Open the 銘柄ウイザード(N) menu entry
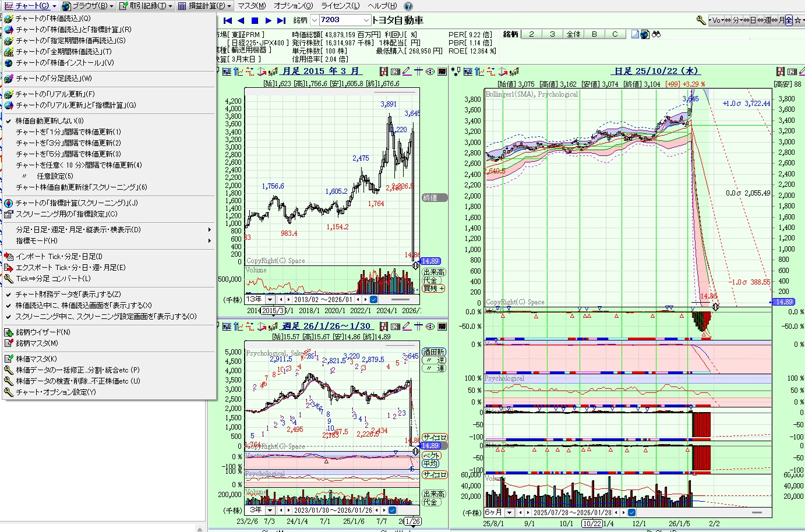The width and height of the screenshot is (805, 532). click(x=43, y=332)
